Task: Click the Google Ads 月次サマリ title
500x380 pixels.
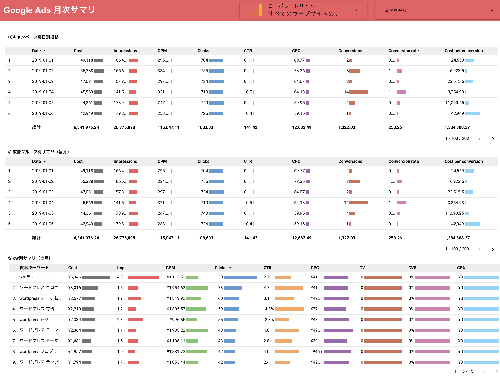Action: [49, 10]
